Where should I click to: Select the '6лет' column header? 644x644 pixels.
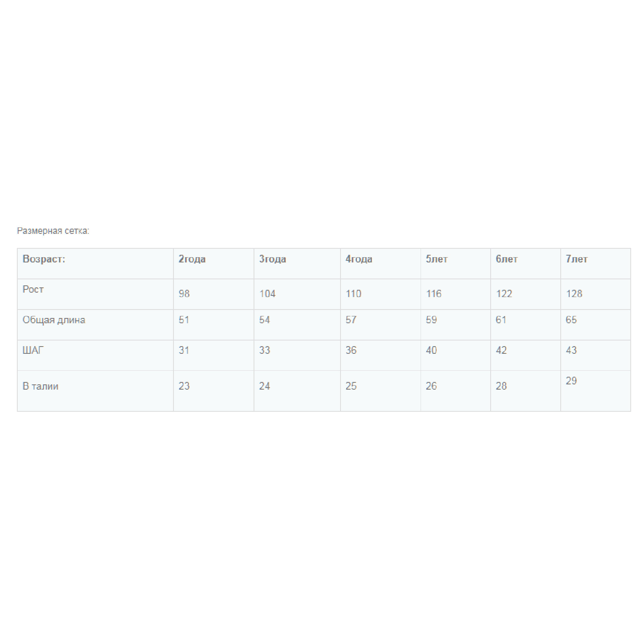[x=526, y=264]
